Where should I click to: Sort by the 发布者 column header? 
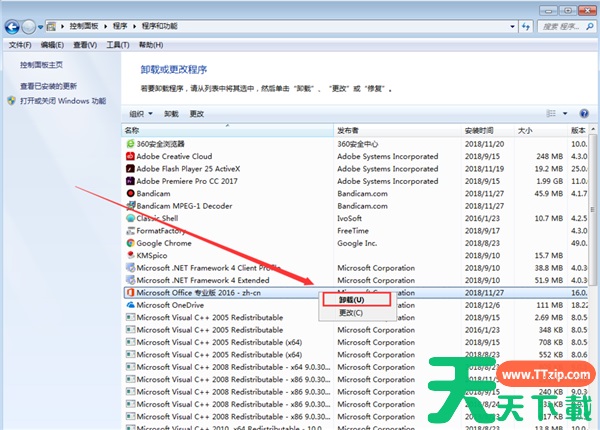398,130
